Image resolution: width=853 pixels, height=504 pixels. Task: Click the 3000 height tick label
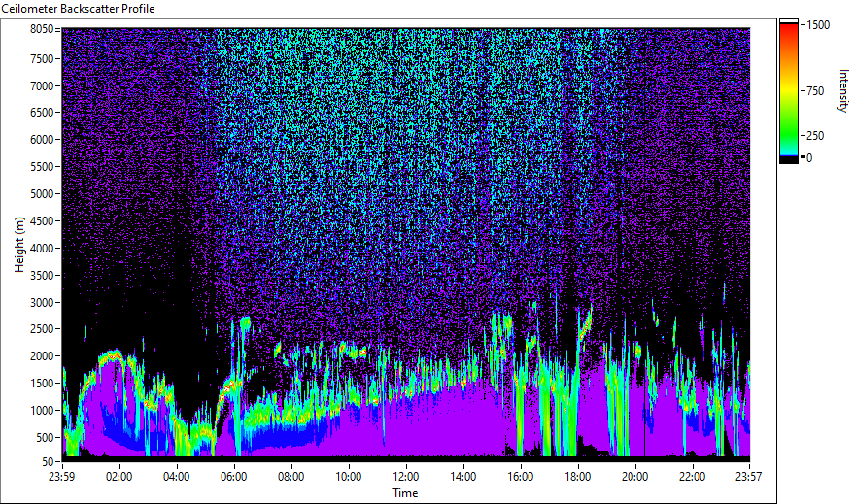click(42, 303)
